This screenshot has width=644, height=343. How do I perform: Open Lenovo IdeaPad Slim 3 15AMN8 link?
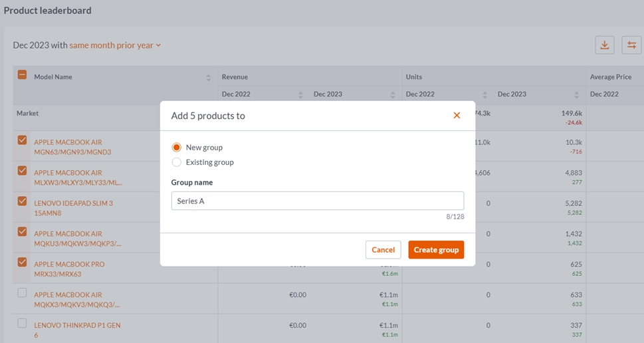click(74, 208)
